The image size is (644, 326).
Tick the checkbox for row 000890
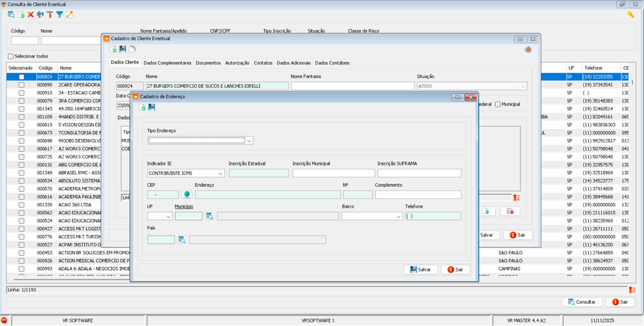click(x=21, y=85)
